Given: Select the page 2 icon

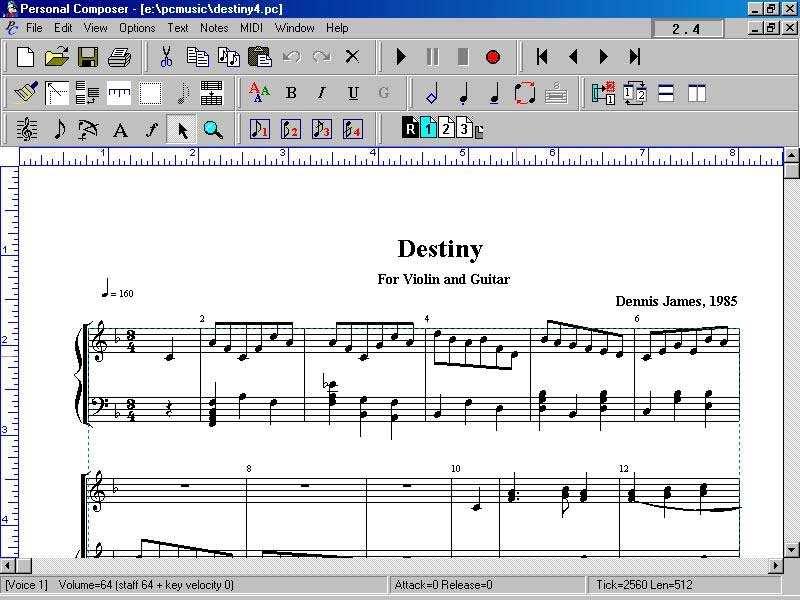Looking at the screenshot, I should point(446,129).
